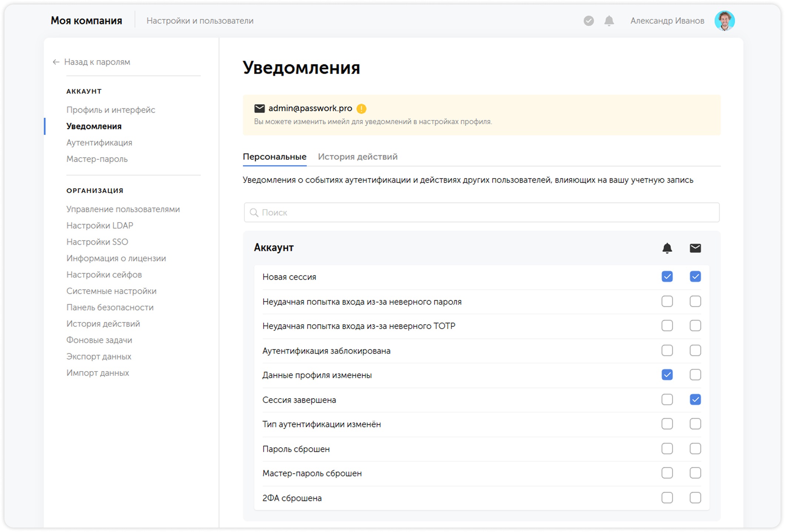Screen dimensions: 785x532
Task: Click the mail column header in the Аккаунт table
Action: click(x=695, y=248)
